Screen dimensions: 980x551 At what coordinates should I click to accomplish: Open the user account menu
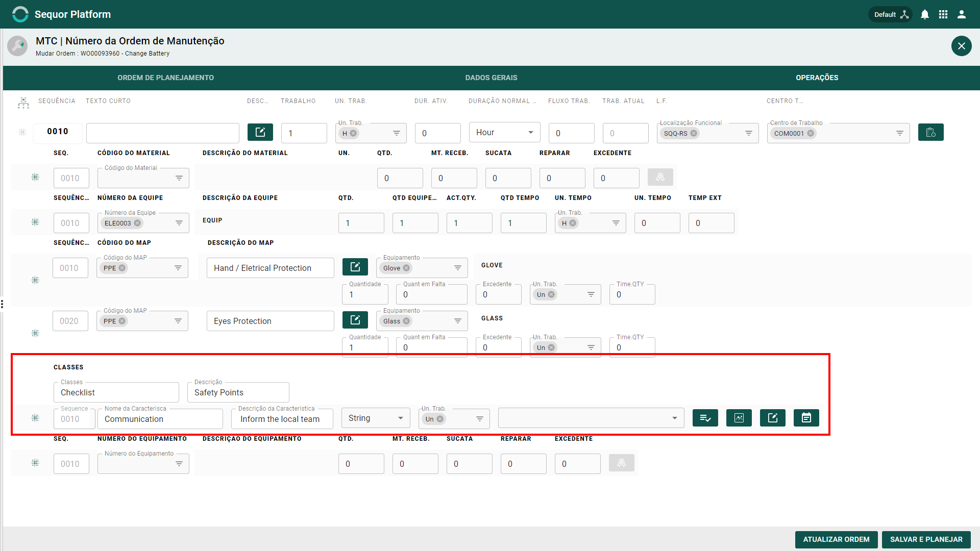point(962,14)
